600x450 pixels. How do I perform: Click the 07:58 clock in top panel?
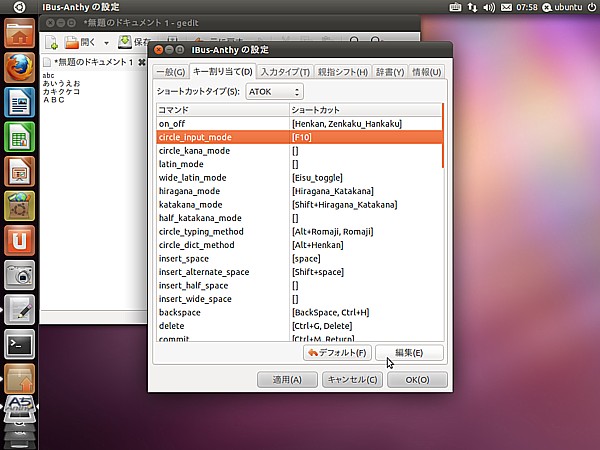coord(527,7)
